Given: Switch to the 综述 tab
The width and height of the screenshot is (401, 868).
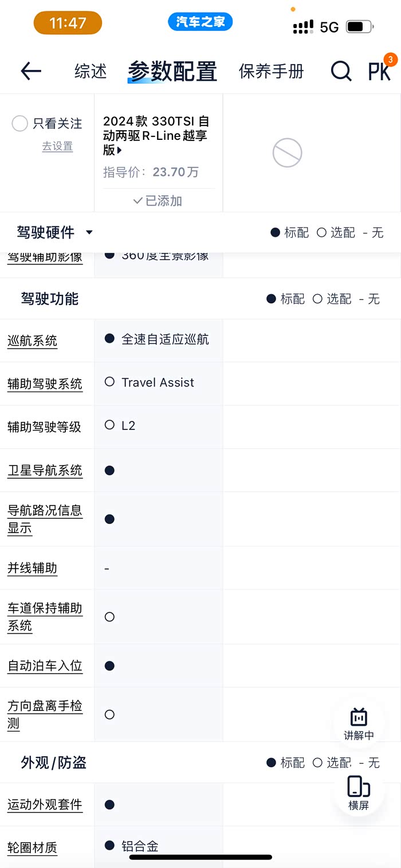Looking at the screenshot, I should [x=91, y=71].
